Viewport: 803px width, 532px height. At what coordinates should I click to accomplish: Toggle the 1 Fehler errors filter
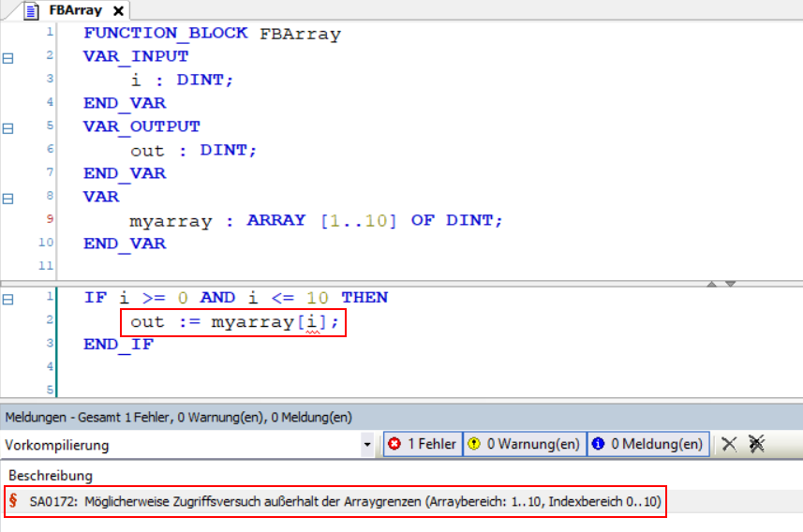(423, 444)
